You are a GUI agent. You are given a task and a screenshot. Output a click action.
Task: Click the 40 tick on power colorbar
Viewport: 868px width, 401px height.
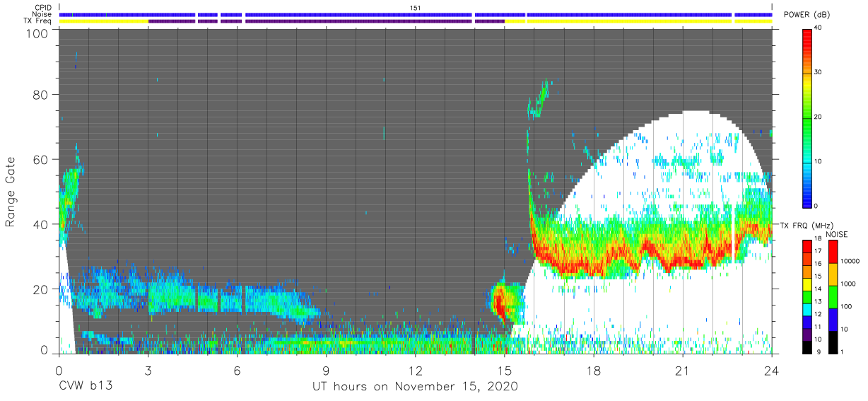click(819, 28)
